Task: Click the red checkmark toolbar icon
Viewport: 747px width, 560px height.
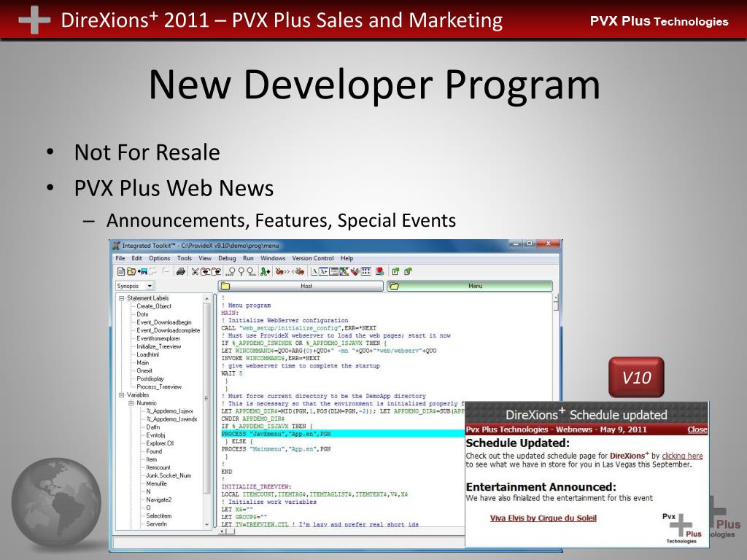Action: tap(355, 271)
